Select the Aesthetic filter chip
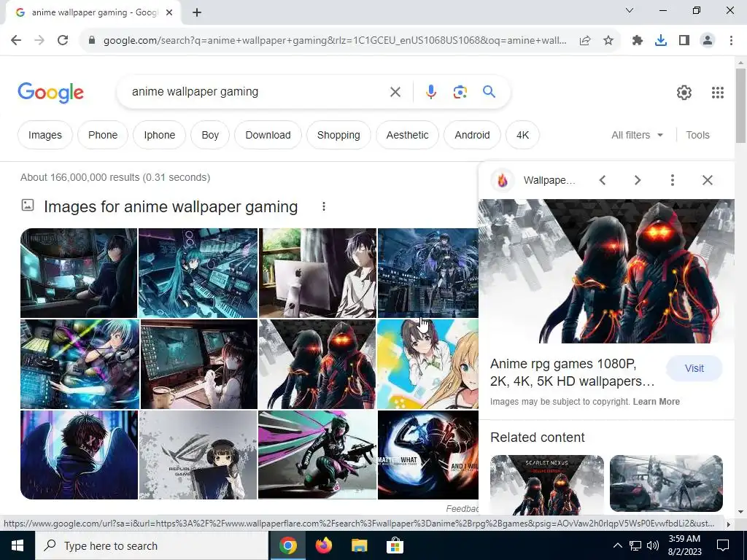This screenshot has width=747, height=560. pyautogui.click(x=407, y=135)
